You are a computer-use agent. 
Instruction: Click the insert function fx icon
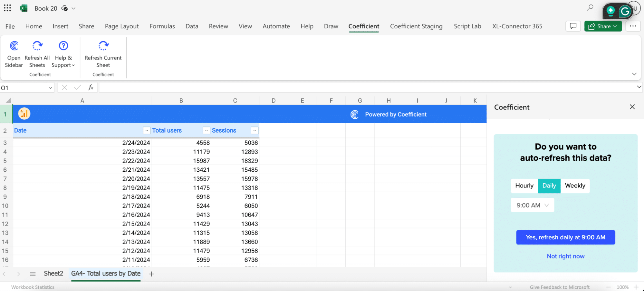point(91,87)
